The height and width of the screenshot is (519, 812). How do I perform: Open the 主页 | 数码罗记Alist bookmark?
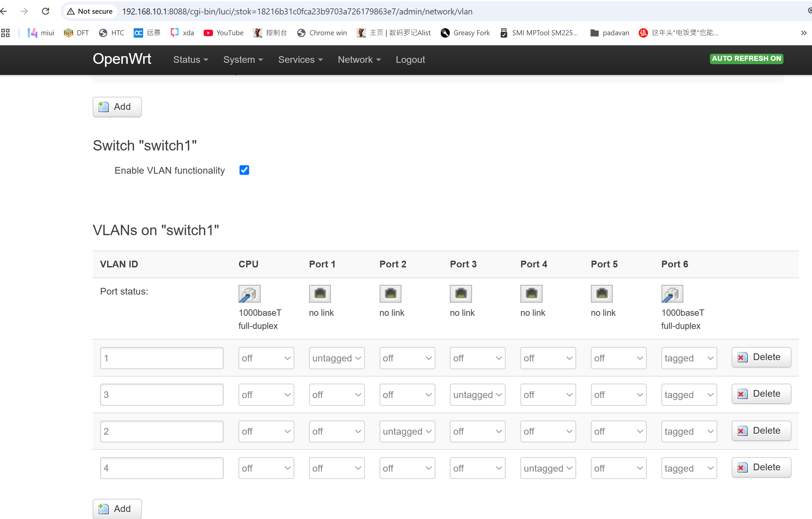tap(393, 33)
